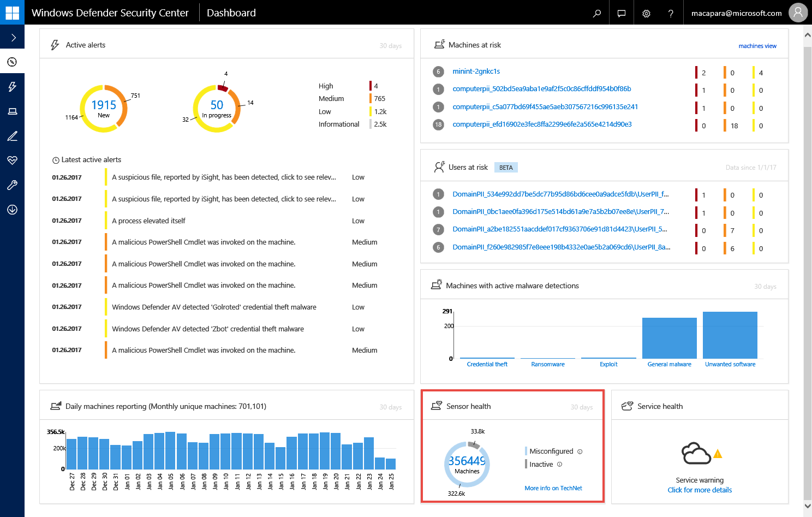Open the Dashboard gauge icon in sidebar

click(13, 62)
